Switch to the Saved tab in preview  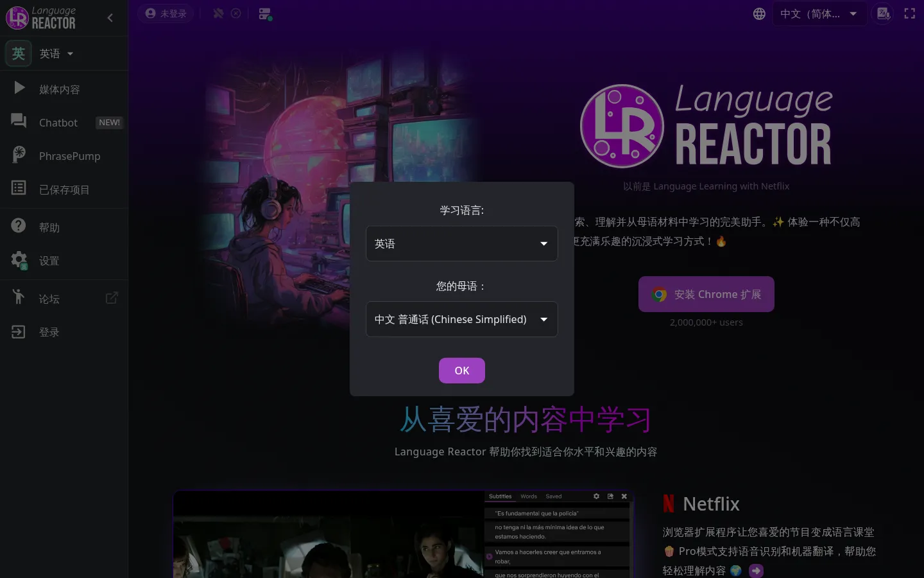point(554,496)
